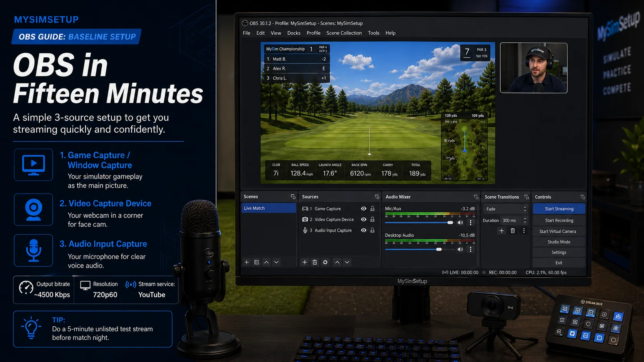Open the Scene Collection menu

(344, 33)
